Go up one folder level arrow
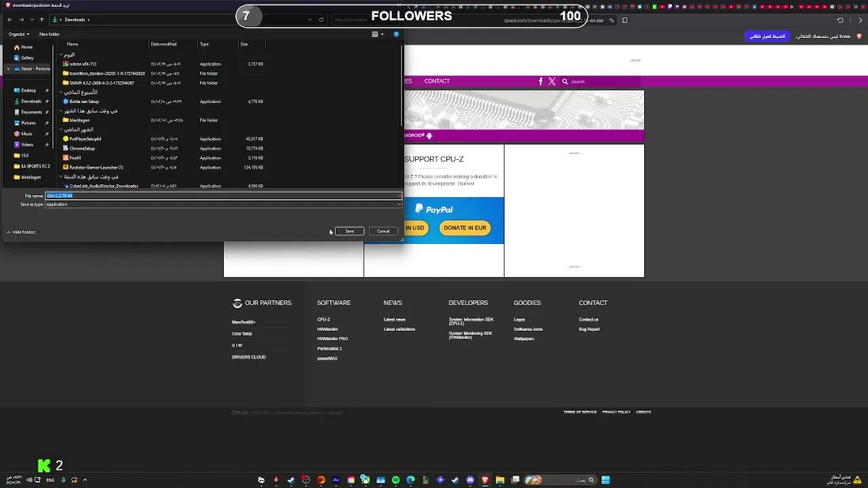Viewport: 868px width, 488px height. point(41,20)
